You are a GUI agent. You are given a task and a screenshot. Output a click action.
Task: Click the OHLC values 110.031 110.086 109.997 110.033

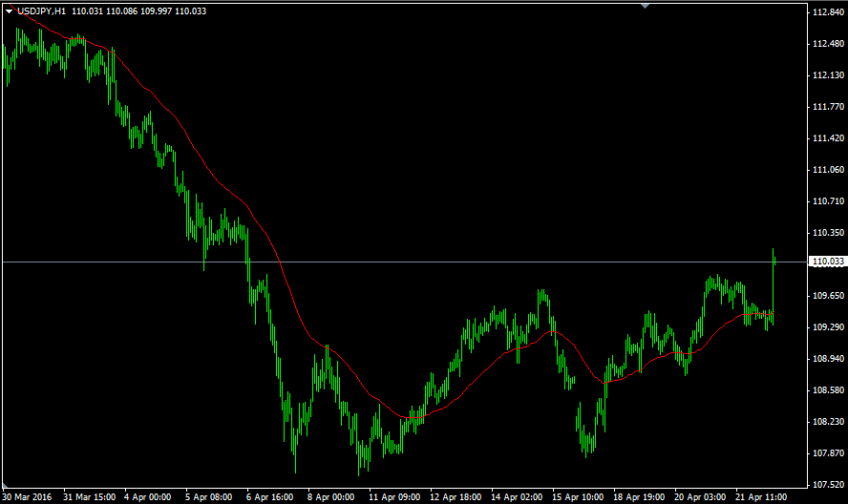coord(139,10)
